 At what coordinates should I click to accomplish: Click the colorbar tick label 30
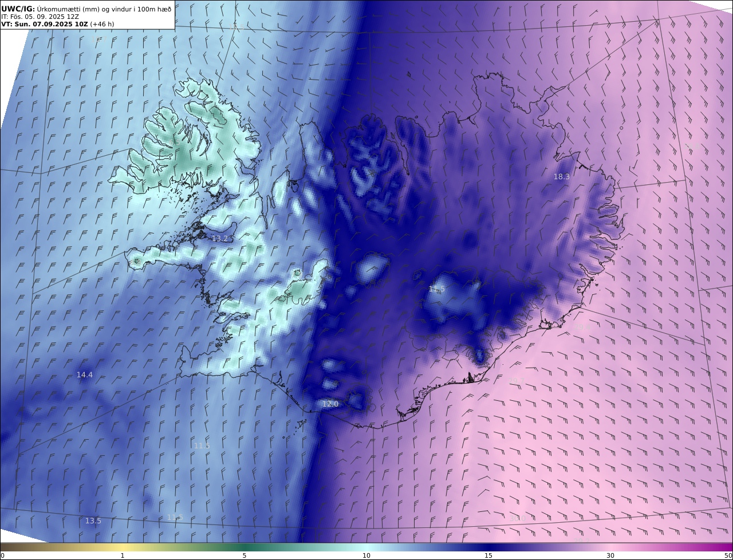[x=610, y=555]
